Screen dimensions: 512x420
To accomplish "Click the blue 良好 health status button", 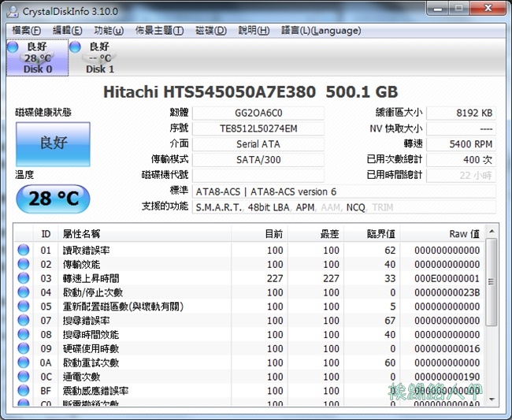I will point(53,144).
